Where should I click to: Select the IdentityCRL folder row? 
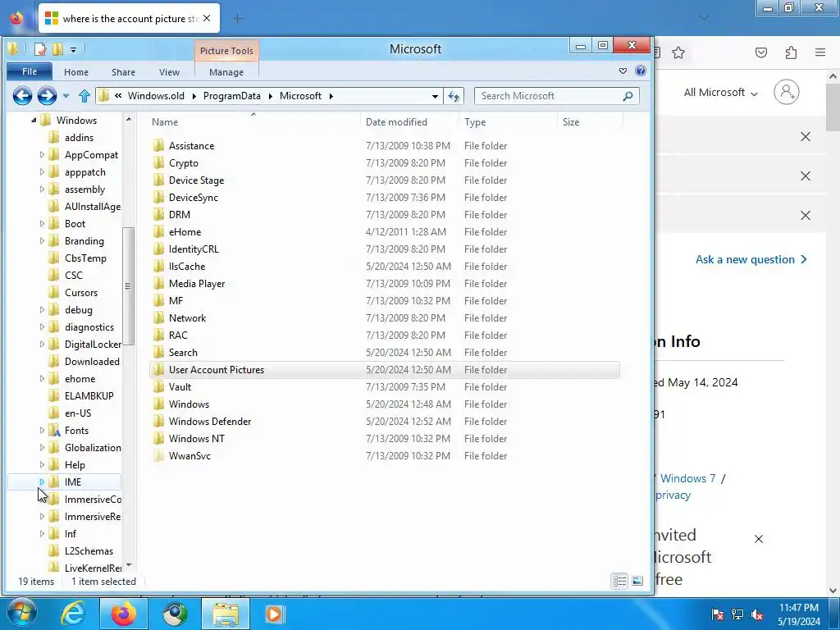(384, 249)
